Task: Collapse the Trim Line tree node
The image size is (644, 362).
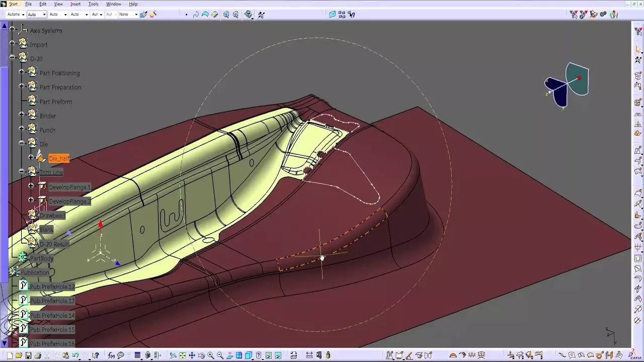Action: point(22,171)
